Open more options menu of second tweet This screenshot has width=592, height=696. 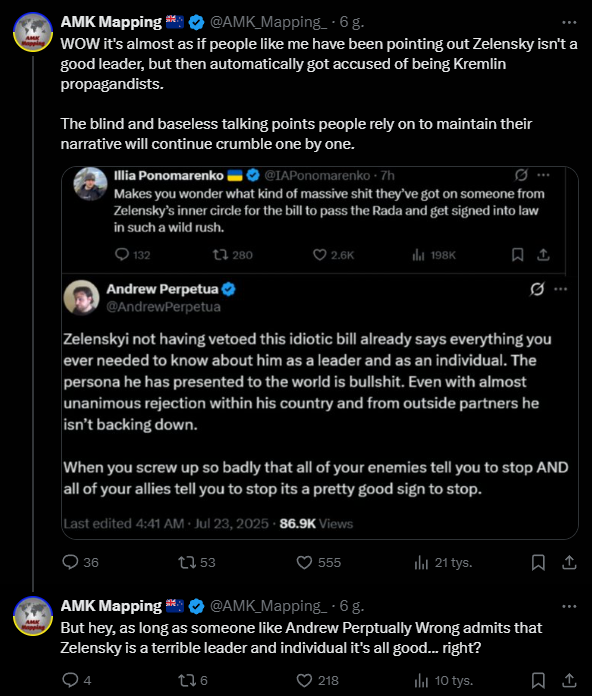pos(569,606)
